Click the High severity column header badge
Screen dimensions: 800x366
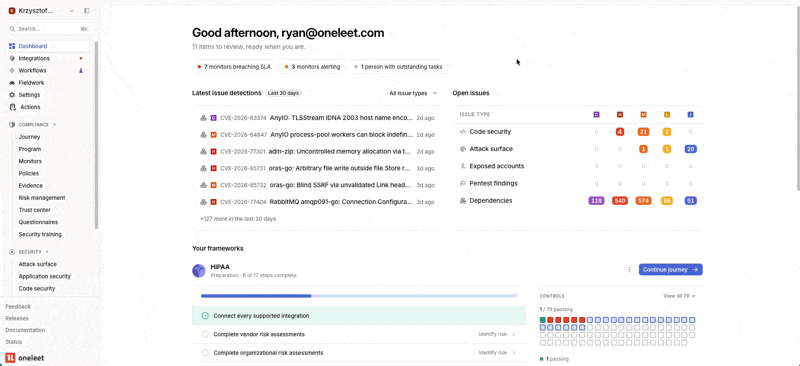[620, 114]
